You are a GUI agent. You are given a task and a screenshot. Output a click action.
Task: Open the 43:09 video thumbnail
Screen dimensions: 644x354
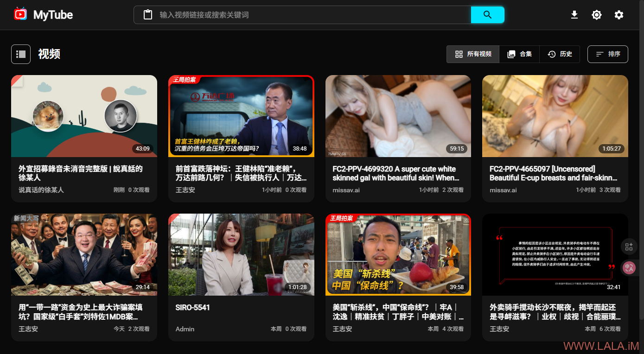(x=84, y=116)
